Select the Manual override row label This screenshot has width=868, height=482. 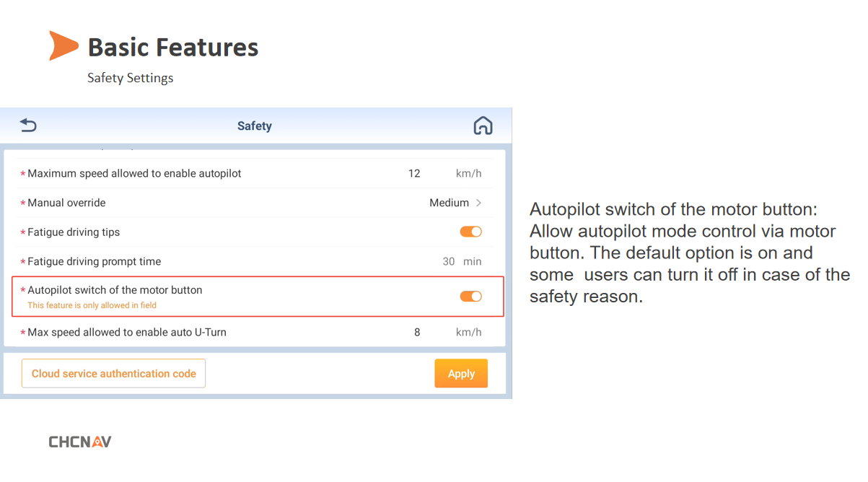tap(66, 203)
